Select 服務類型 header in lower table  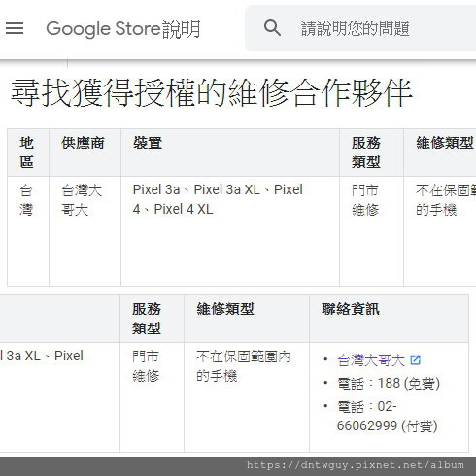tap(152, 319)
